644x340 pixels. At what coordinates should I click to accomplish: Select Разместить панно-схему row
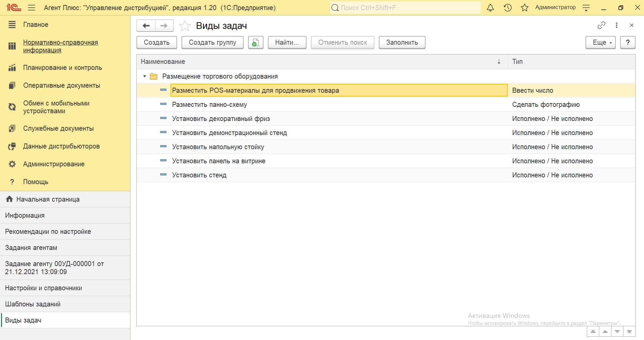click(x=209, y=104)
